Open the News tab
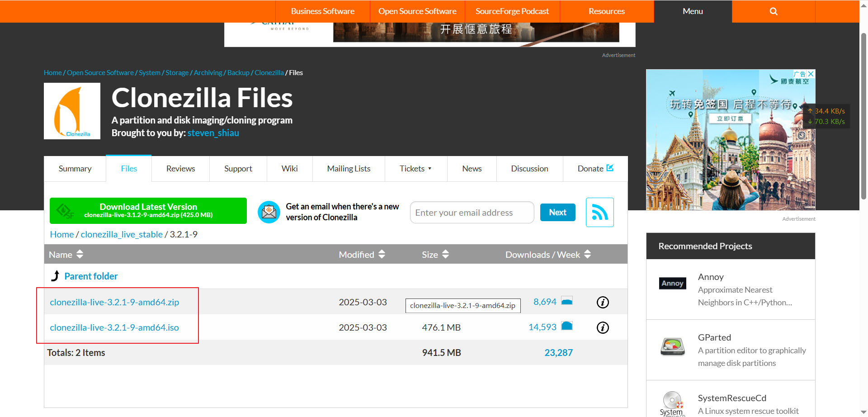Screen dimensions: 868x417 coord(472,169)
